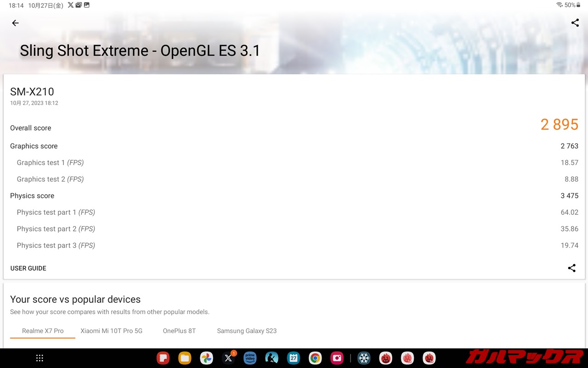Open the yellow My Files folder app
The width and height of the screenshot is (588, 368).
(185, 358)
